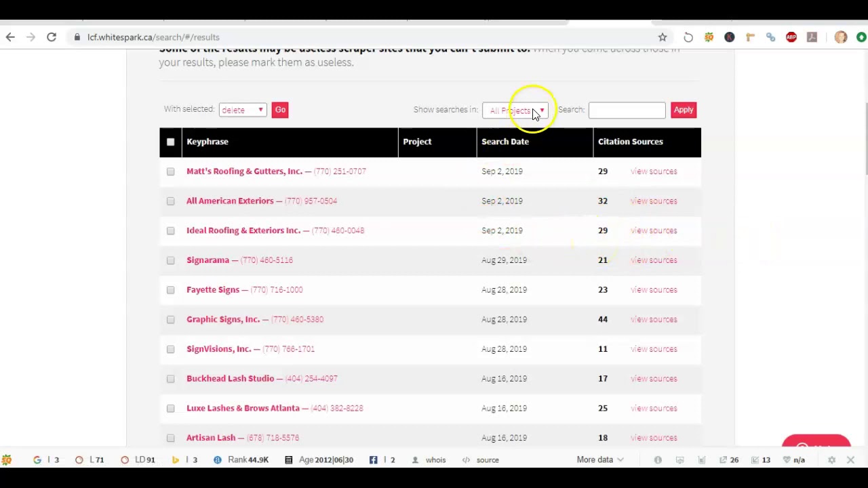View sources for Graphic Signs, Inc.
This screenshot has width=868, height=488.
tap(654, 319)
